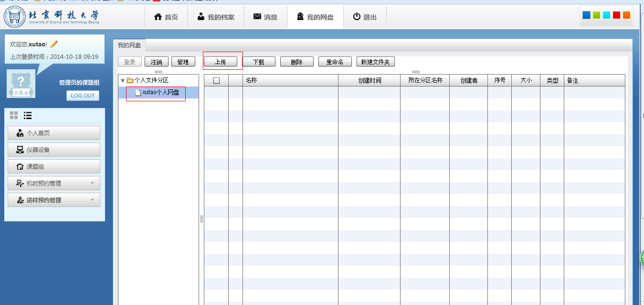Click the pencil edit icon beside xutao
Image resolution: width=644 pixels, height=305 pixels.
54,44
